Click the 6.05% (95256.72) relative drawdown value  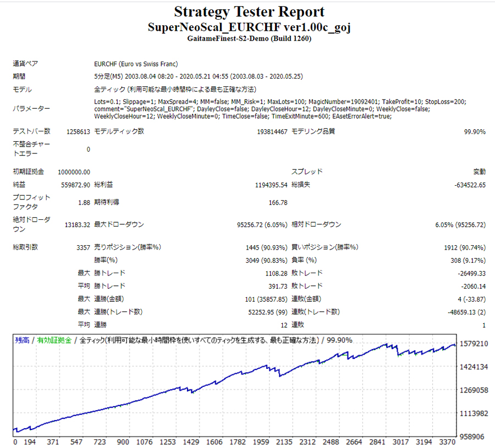460,225
